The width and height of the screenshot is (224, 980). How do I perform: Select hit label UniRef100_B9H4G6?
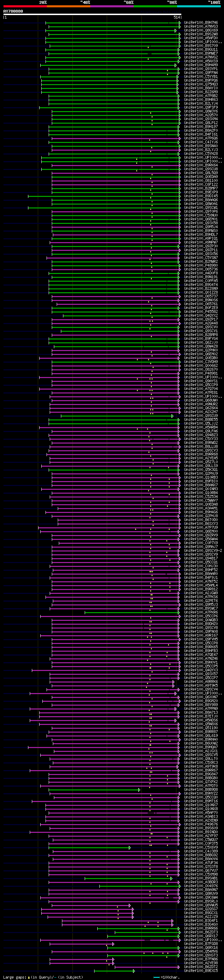(x=201, y=512)
